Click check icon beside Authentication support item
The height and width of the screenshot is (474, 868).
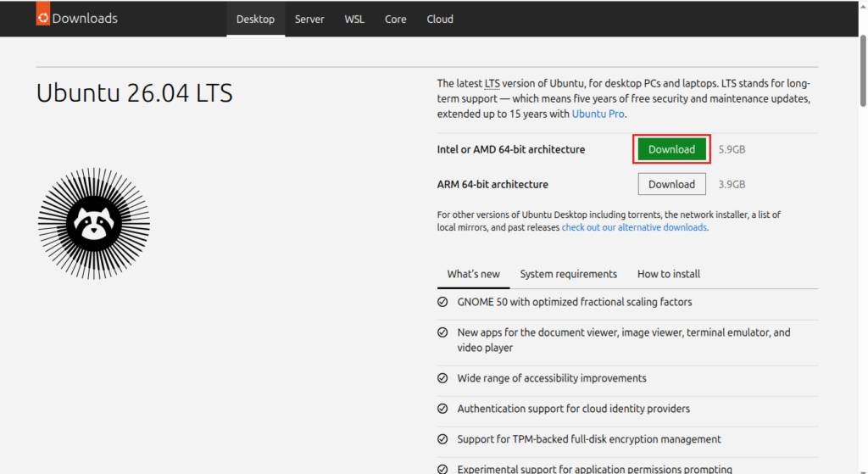[x=442, y=409]
